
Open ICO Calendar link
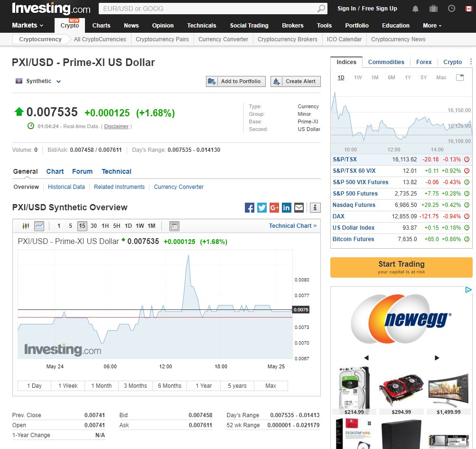coord(344,39)
